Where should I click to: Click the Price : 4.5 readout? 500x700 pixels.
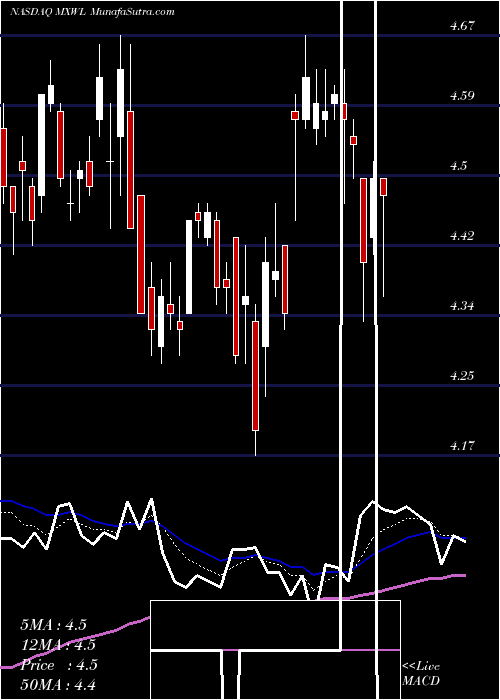(58, 665)
